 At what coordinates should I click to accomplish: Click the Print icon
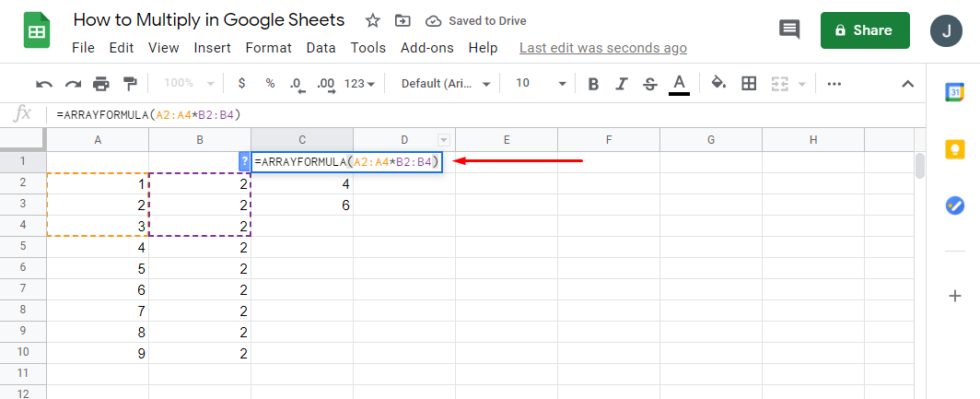pyautogui.click(x=101, y=84)
